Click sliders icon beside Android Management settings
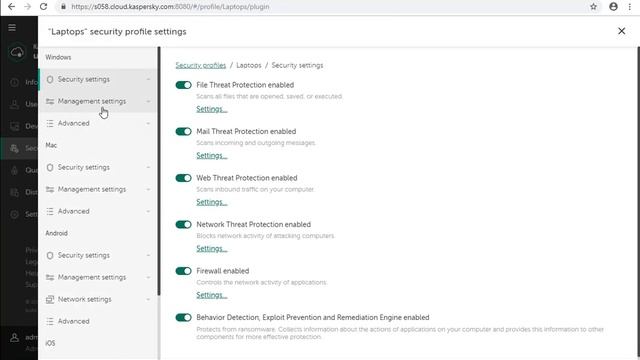The width and height of the screenshot is (640, 360). click(x=50, y=278)
